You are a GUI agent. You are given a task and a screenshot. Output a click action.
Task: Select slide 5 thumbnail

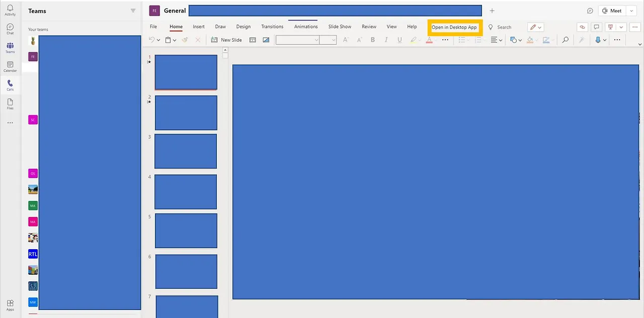(x=186, y=231)
